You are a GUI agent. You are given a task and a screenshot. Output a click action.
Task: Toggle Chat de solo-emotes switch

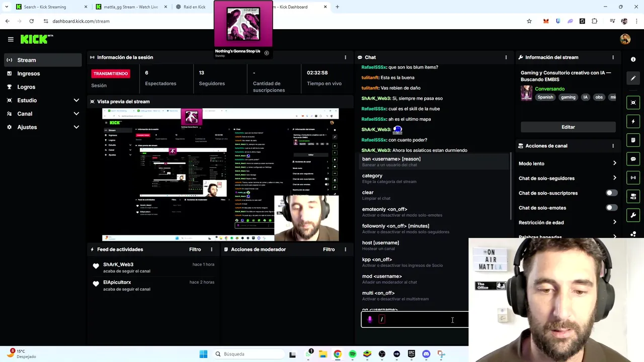(x=611, y=208)
